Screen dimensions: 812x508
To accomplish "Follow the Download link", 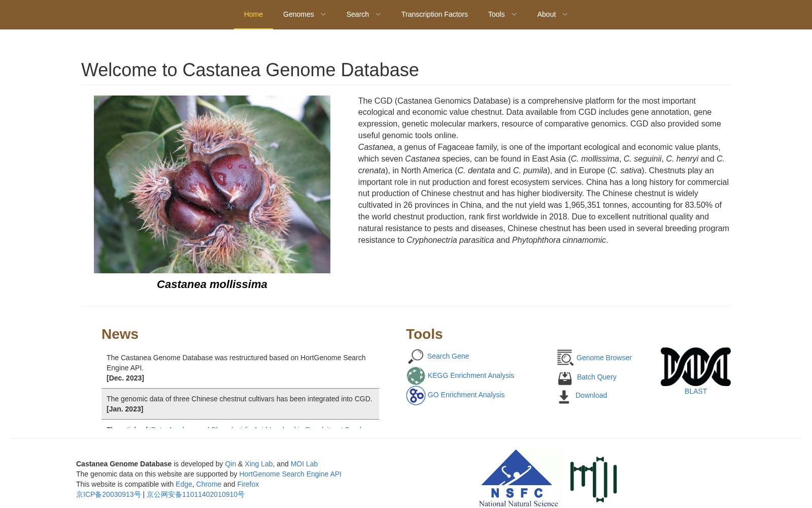I will 591,395.
